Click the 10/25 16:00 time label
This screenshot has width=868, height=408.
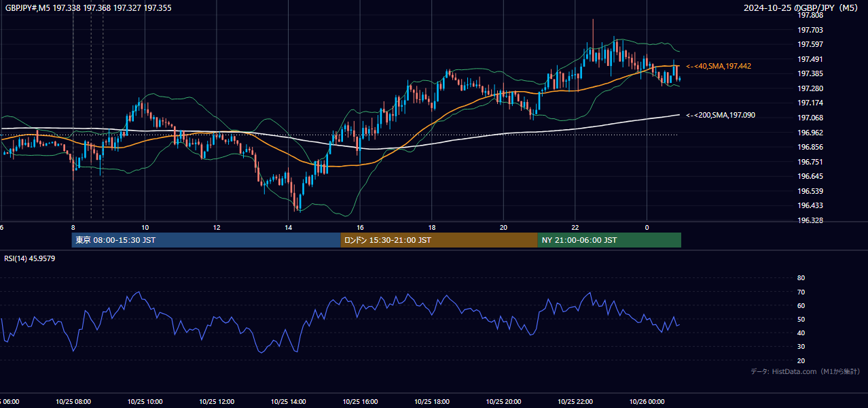[x=360, y=402]
